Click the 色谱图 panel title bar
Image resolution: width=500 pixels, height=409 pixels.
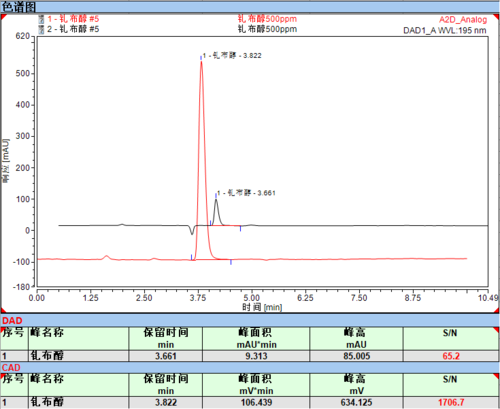point(250,7)
